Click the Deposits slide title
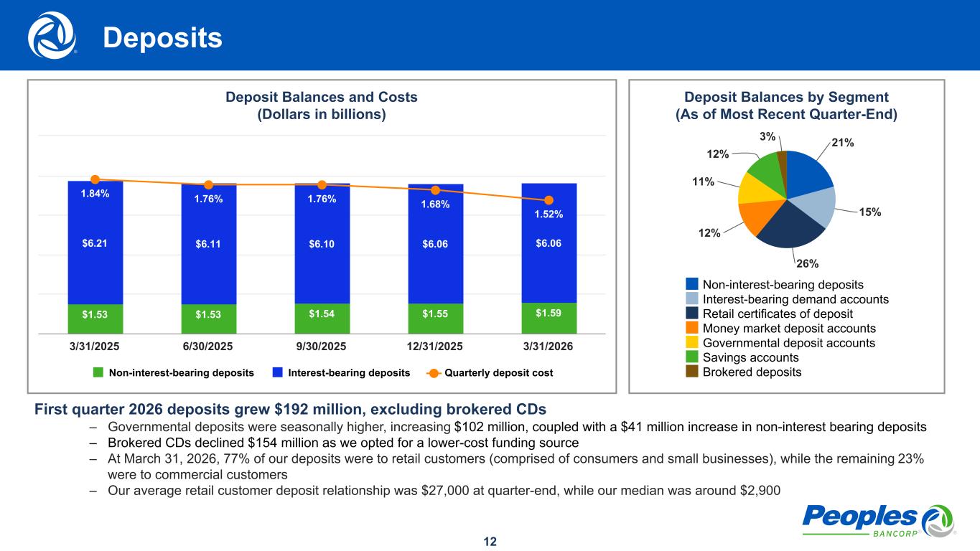 tap(162, 39)
